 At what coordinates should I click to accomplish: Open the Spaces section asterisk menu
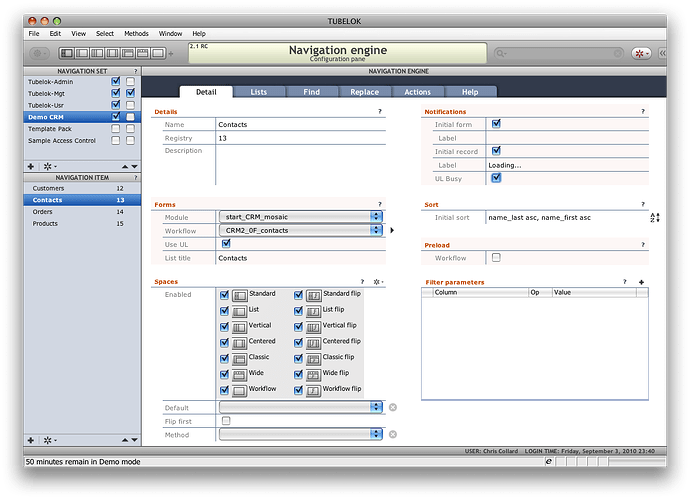[x=378, y=282]
